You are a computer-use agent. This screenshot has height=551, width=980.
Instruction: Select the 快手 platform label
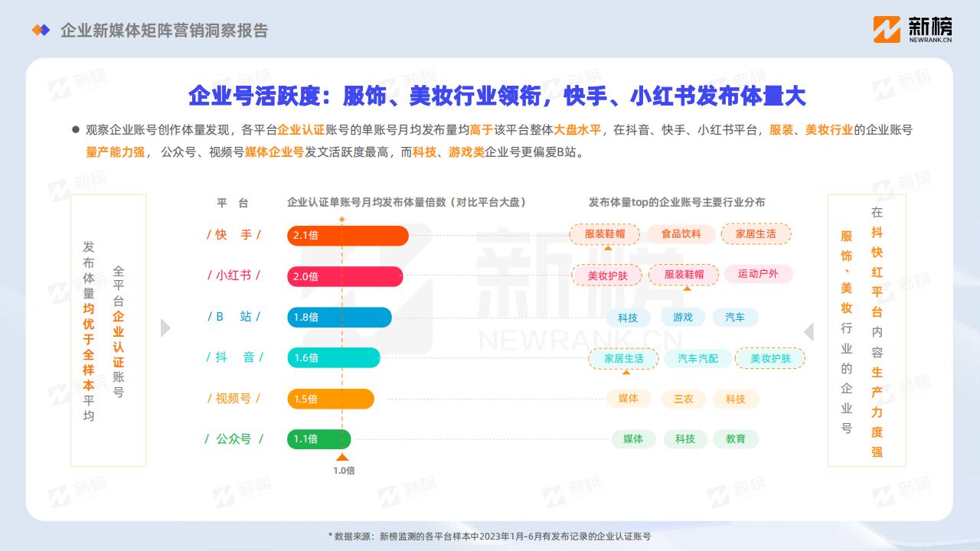point(234,235)
